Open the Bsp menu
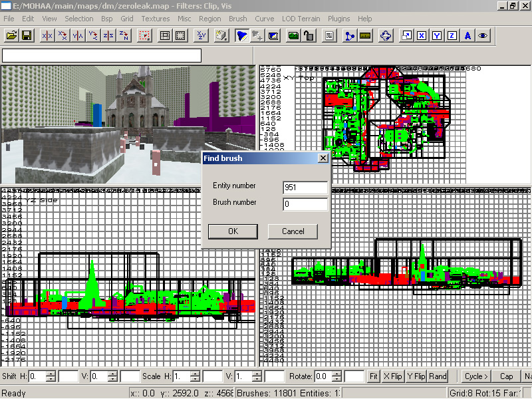This screenshot has height=399, width=532. tap(107, 19)
